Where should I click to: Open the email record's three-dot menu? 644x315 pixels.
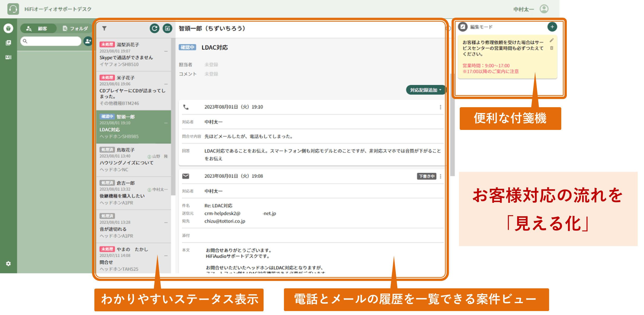point(440,176)
